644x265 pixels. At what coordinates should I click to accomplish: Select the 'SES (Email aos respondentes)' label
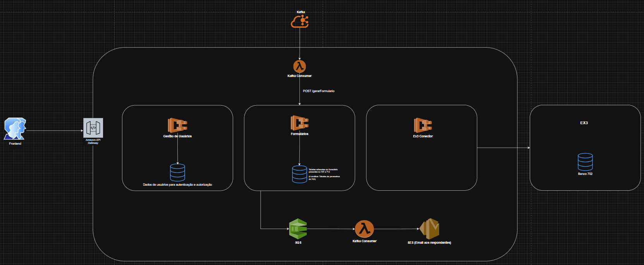pos(429,243)
